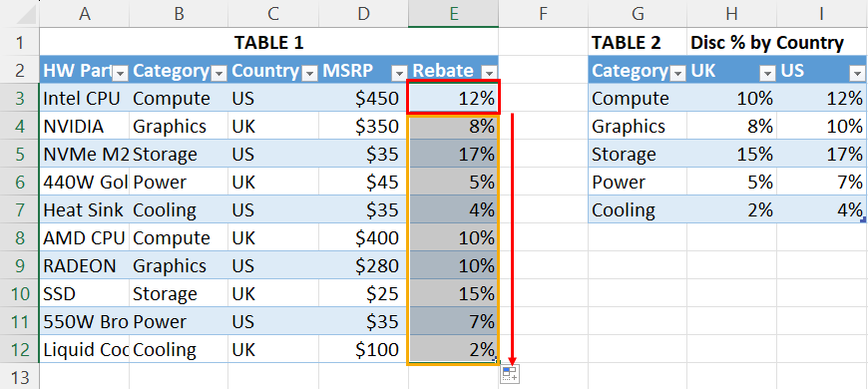Select column A header

tap(84, 14)
